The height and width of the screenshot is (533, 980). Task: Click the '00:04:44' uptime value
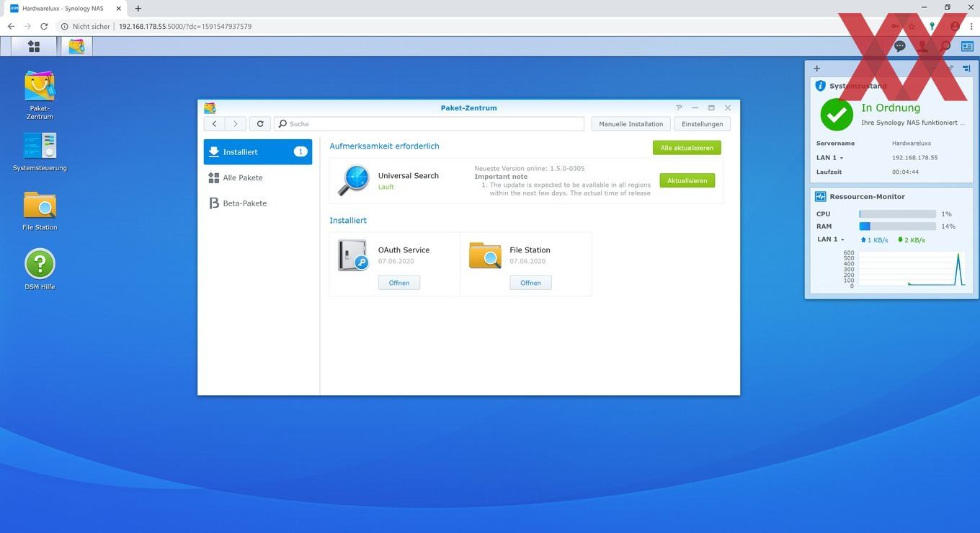905,172
